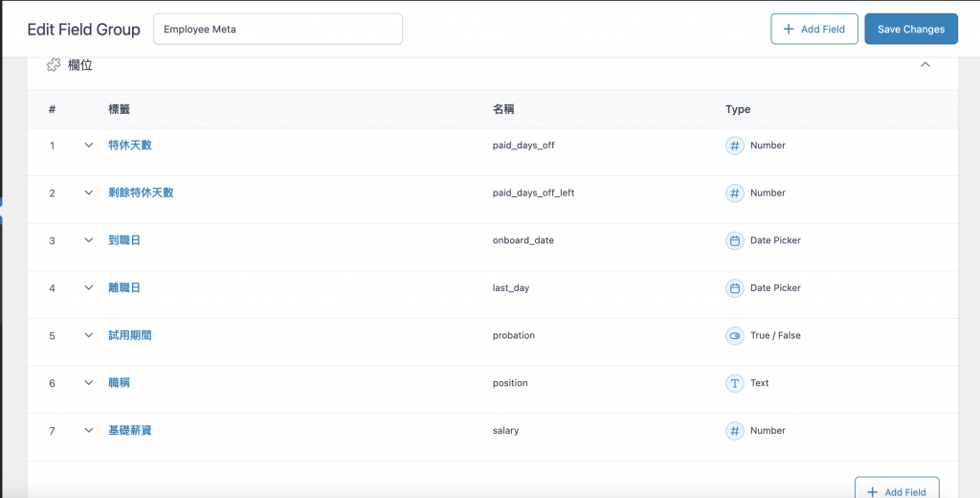Image resolution: width=980 pixels, height=498 pixels.
Task: Click the salary name cell
Action: [505, 430]
